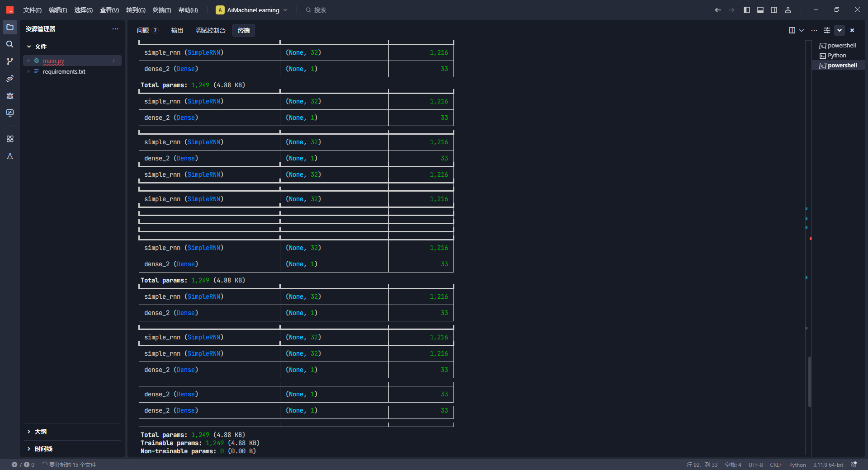This screenshot has width=868, height=470.
Task: Open the account profile icon
Action: point(788,10)
